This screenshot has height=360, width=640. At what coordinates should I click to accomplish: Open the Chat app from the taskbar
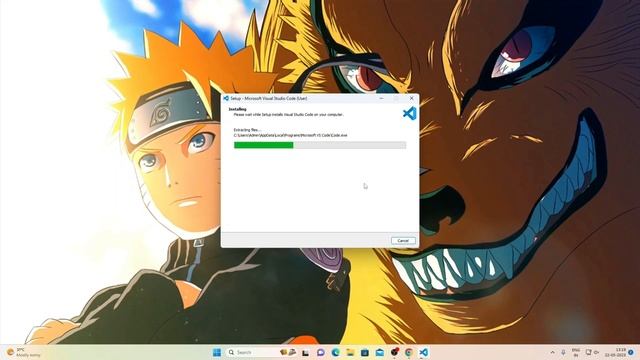[321, 352]
